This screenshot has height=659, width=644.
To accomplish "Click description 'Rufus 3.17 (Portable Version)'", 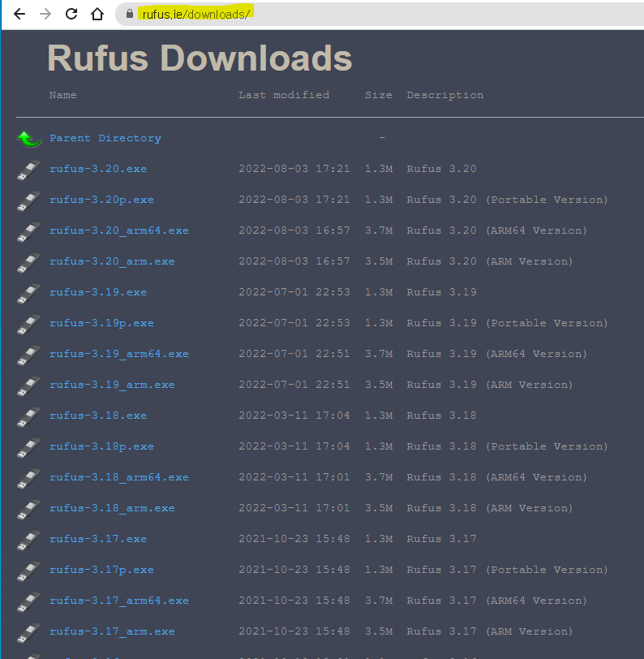I will 507,570.
